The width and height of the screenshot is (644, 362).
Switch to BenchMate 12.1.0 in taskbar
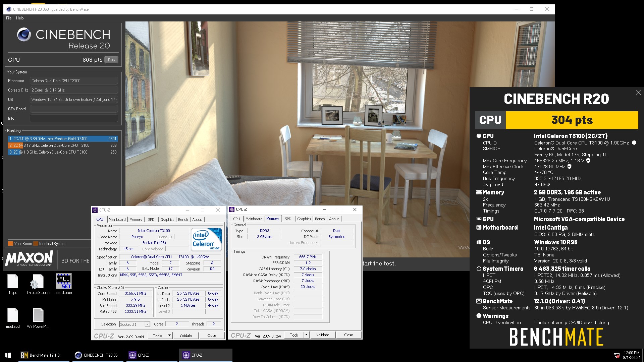(44, 355)
